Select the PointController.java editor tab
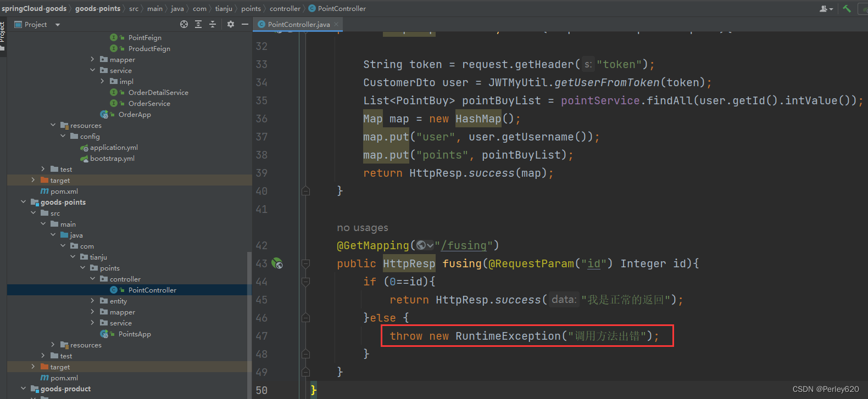Viewport: 868px width, 399px height. [298, 24]
